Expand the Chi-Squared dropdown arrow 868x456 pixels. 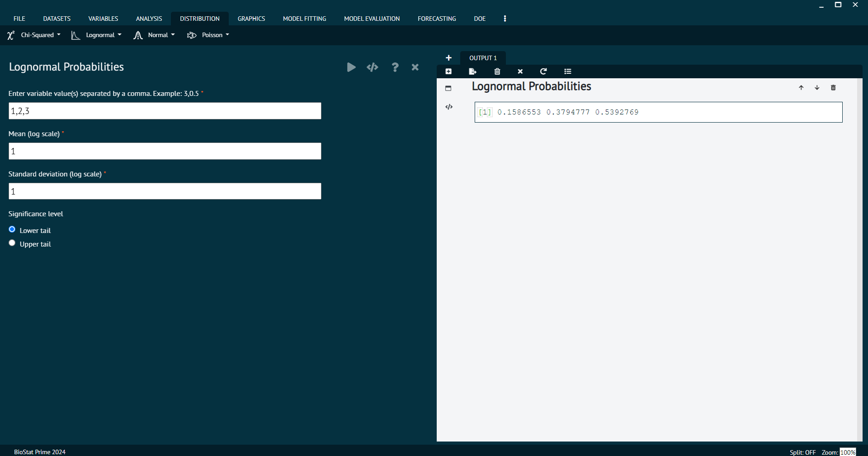pos(59,35)
